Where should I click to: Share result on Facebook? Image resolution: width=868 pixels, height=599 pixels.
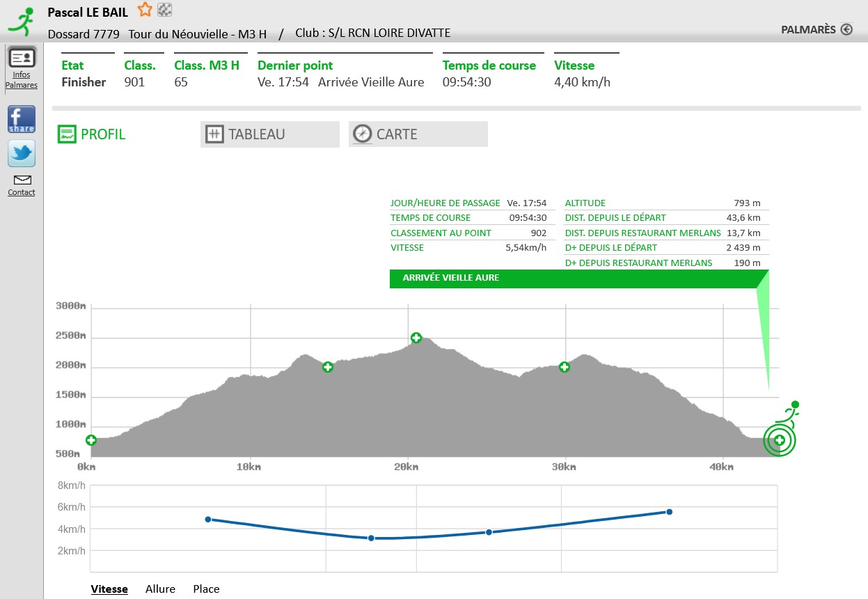(x=22, y=119)
